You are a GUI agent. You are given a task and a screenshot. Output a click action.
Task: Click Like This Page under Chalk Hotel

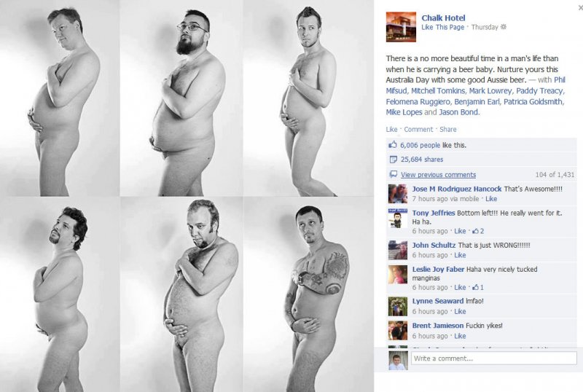[x=443, y=27]
